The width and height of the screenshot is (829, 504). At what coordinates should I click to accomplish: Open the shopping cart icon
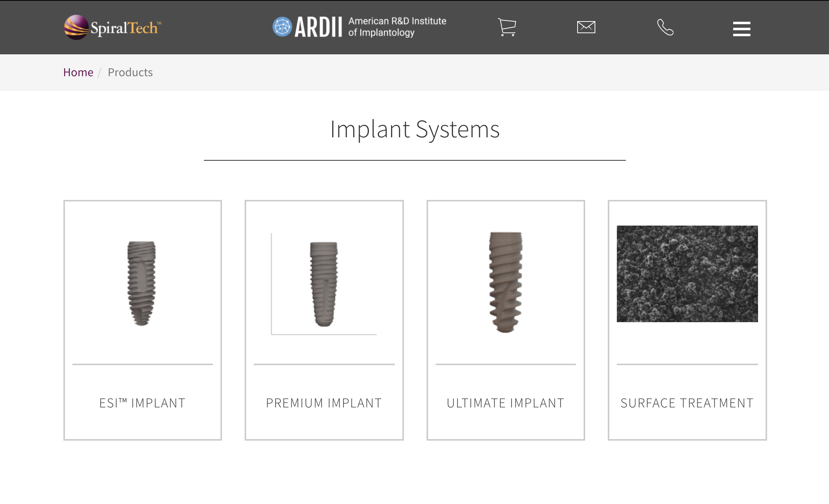[x=507, y=27]
